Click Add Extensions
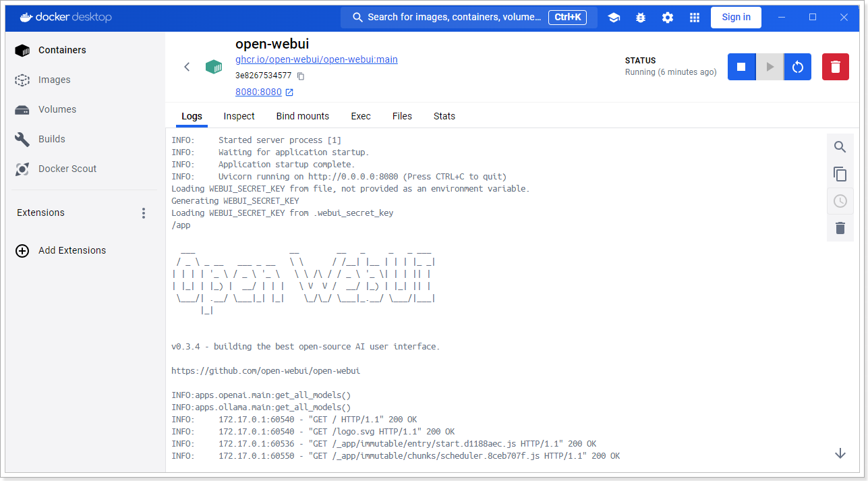Image resolution: width=868 pixels, height=481 pixels. (61, 250)
